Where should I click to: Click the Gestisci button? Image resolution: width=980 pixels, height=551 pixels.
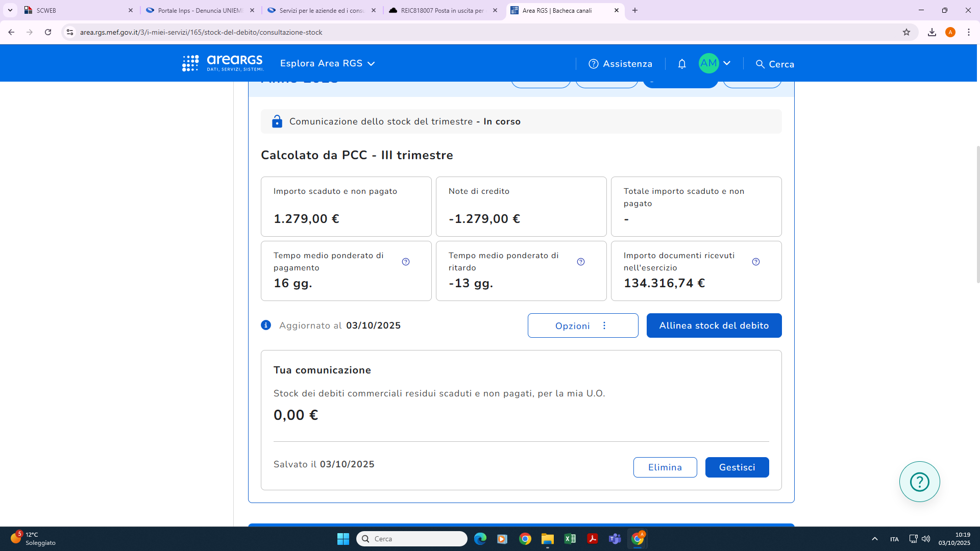(x=737, y=467)
